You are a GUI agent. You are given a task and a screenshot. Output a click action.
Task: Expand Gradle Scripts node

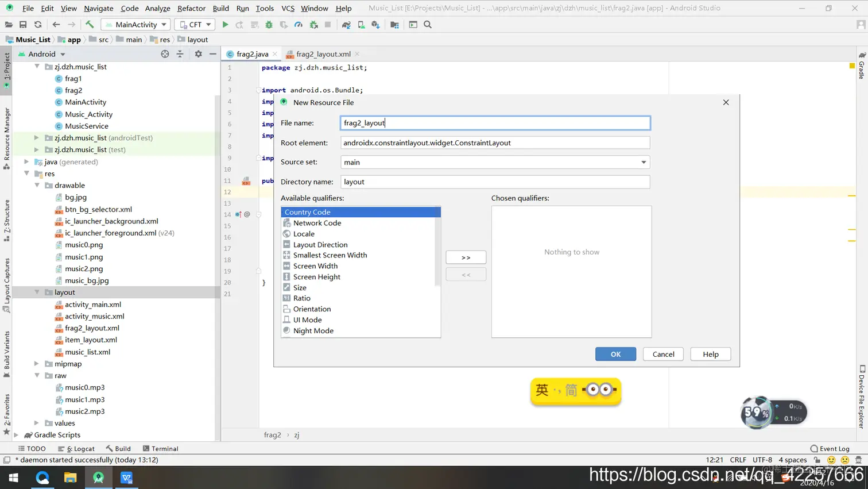(16, 435)
